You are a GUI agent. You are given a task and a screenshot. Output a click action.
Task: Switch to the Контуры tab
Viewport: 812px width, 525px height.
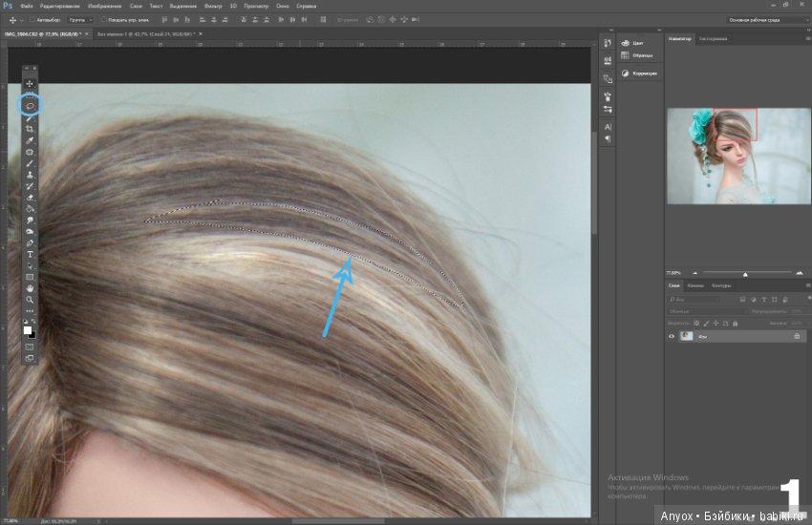click(721, 285)
